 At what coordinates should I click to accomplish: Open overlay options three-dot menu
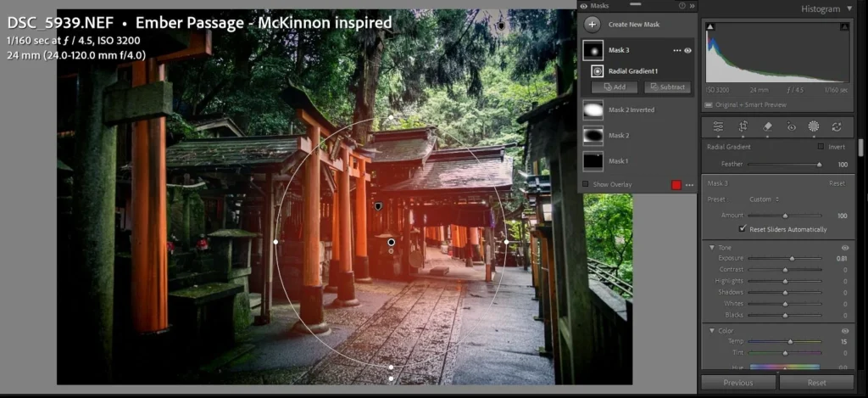point(689,185)
